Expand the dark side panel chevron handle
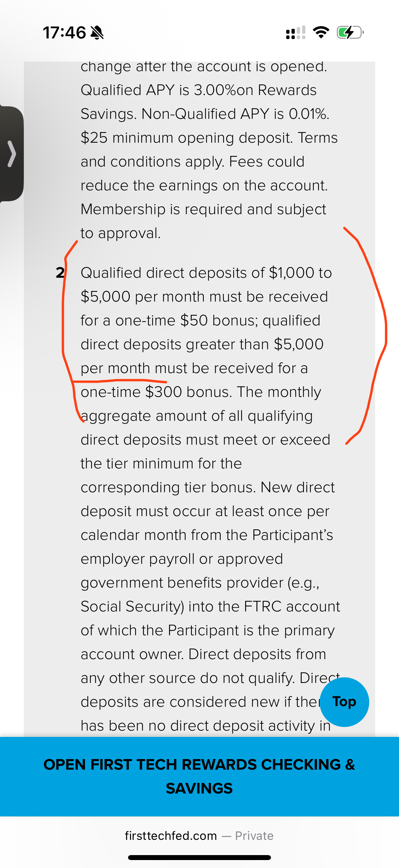 [12, 154]
